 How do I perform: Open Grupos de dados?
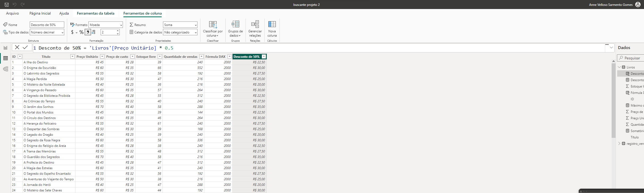point(235,29)
